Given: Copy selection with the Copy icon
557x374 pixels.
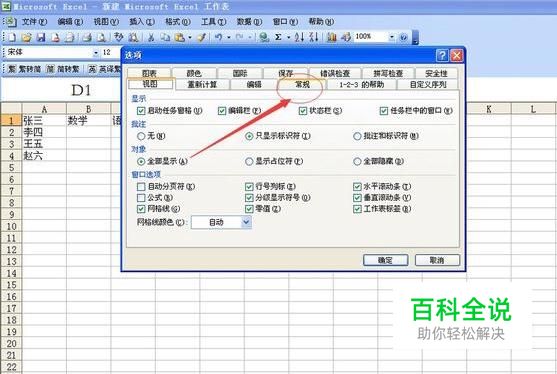Looking at the screenshot, I should [x=165, y=37].
